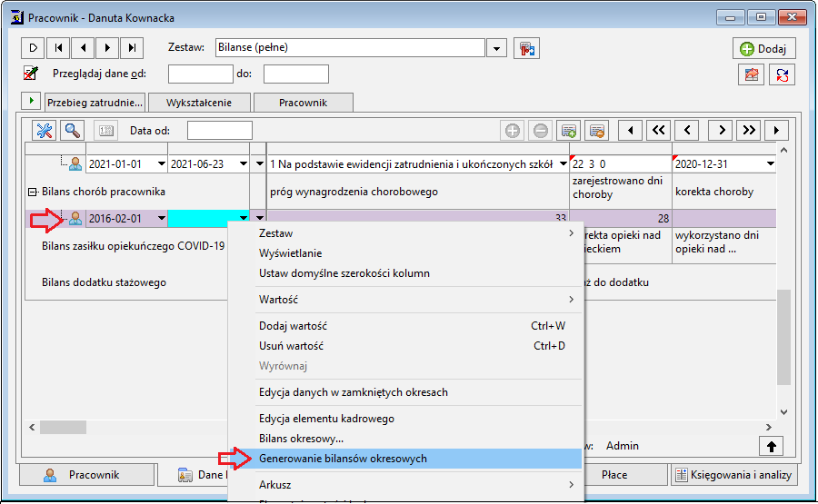The height and width of the screenshot is (504, 818).
Task: Jump to last employee record button
Action: (132, 48)
